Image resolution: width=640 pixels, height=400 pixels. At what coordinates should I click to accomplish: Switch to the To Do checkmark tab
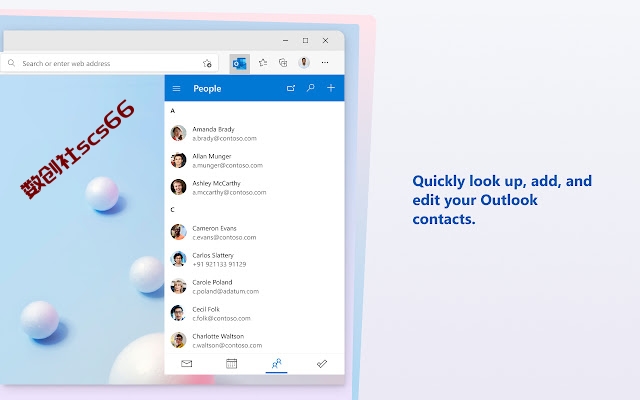coord(322,363)
